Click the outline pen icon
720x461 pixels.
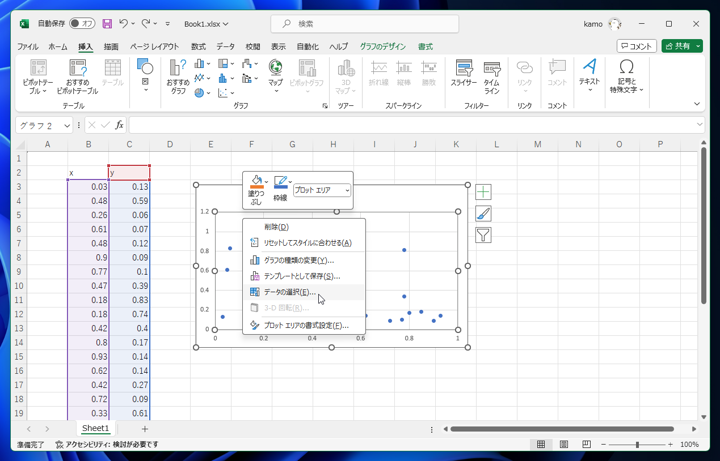280,182
